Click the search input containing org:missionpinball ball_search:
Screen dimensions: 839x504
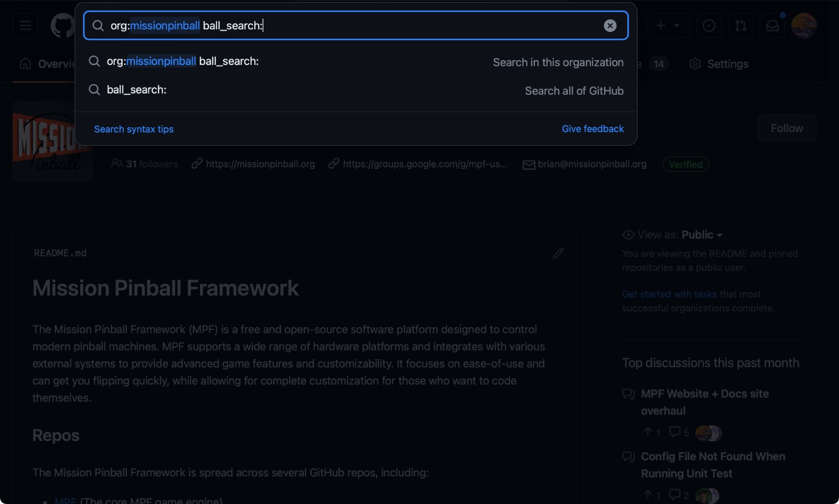pyautogui.click(x=356, y=26)
